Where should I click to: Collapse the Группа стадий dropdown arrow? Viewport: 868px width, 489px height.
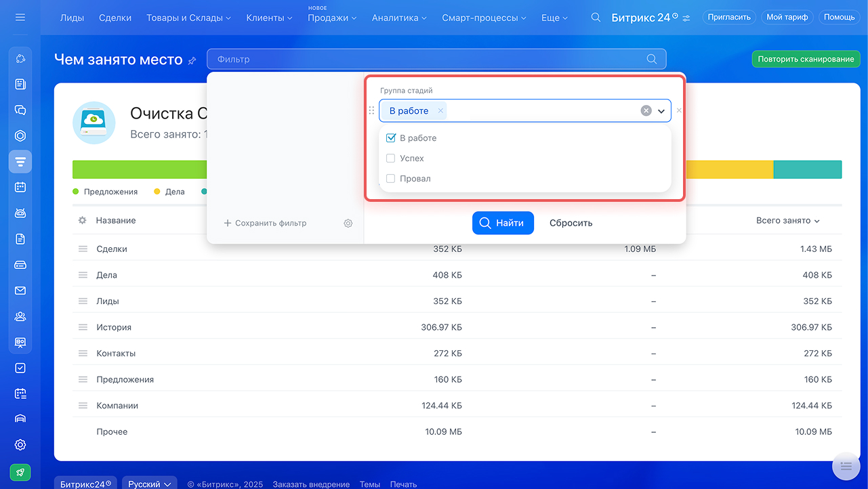click(661, 111)
